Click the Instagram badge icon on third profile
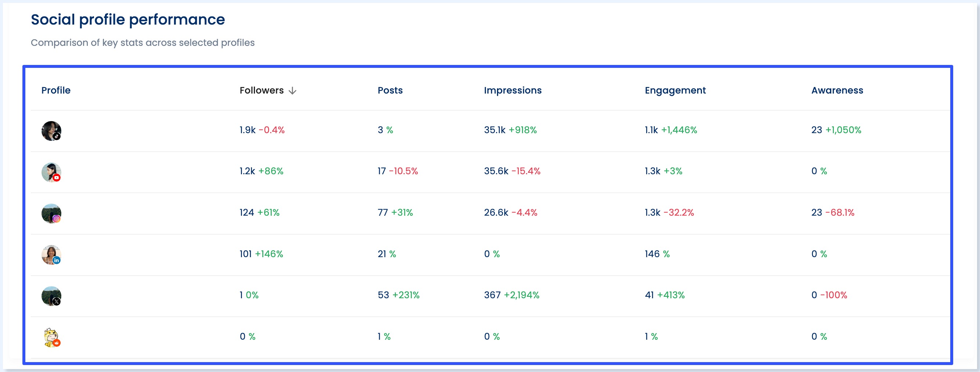 tap(57, 219)
